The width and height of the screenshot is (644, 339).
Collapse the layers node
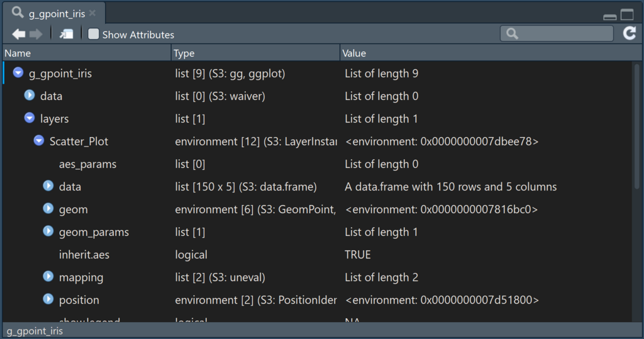pyautogui.click(x=30, y=118)
